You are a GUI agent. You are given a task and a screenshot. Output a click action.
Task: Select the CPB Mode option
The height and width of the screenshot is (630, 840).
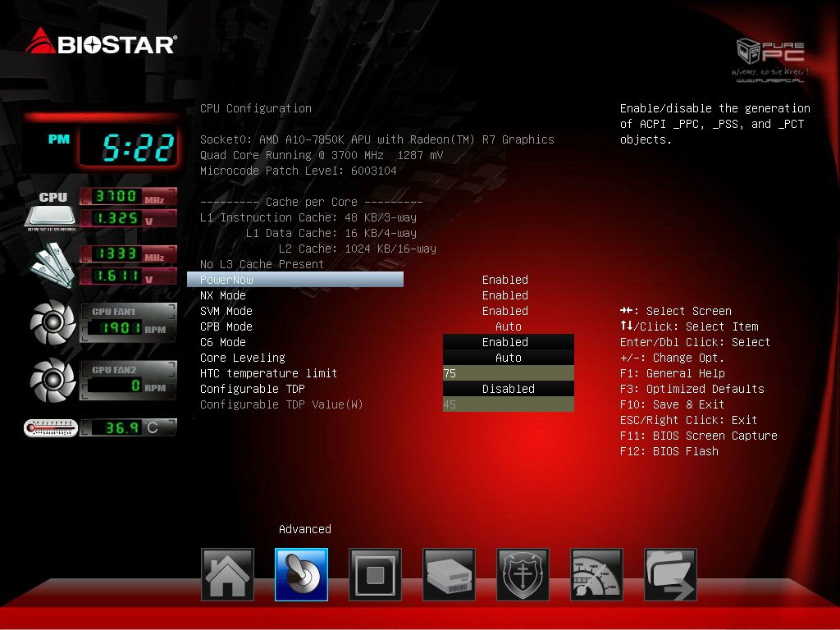coord(226,326)
